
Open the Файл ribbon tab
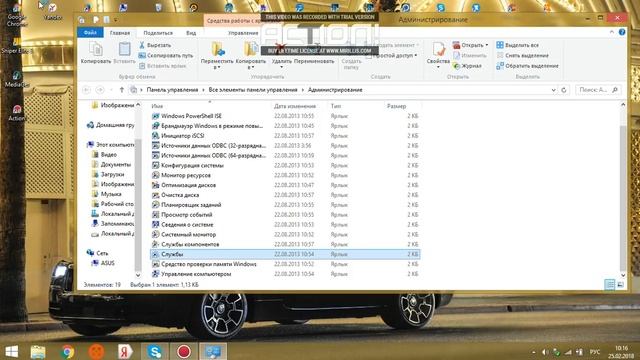(x=90, y=33)
